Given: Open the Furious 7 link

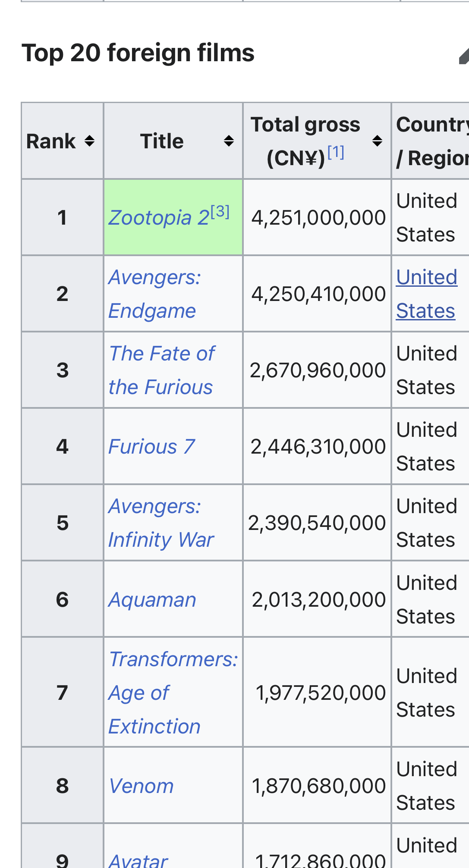Looking at the screenshot, I should [x=151, y=446].
